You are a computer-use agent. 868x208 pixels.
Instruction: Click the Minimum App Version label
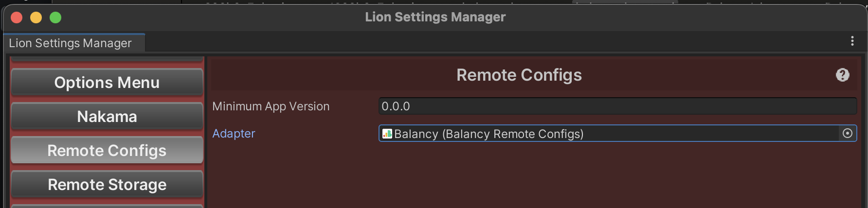271,106
